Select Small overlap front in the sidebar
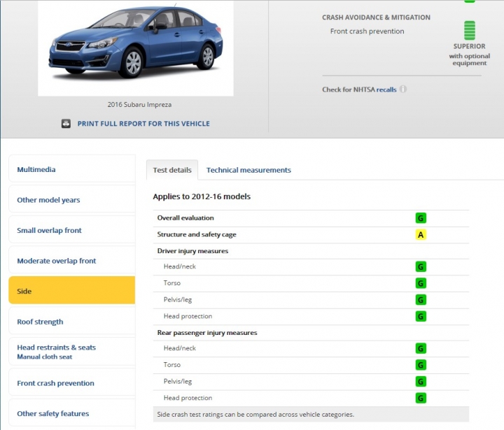 [x=71, y=230]
